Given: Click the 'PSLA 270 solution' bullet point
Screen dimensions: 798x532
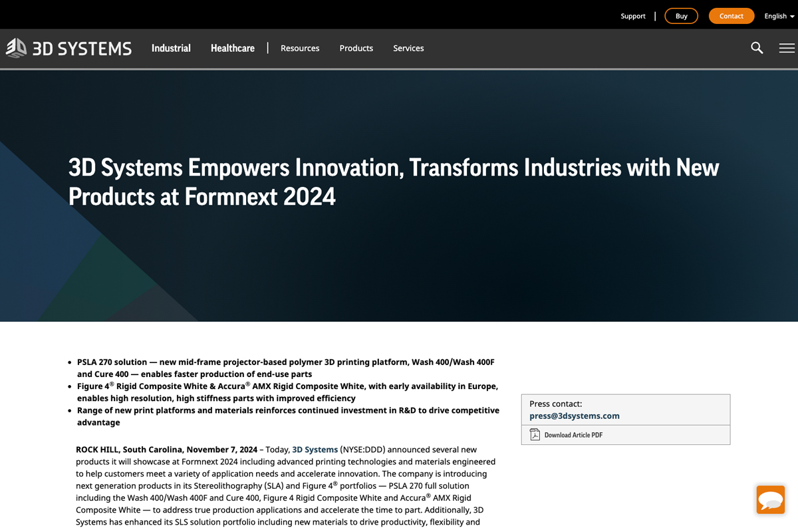Looking at the screenshot, I should click(x=286, y=368).
